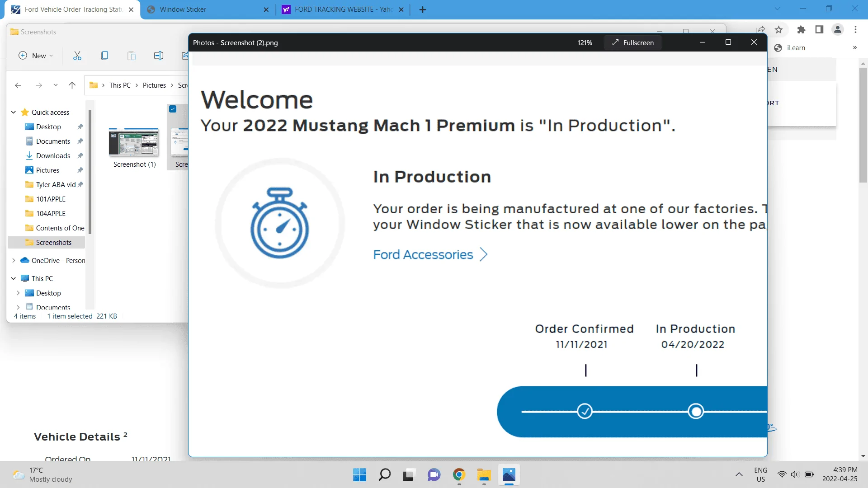
Task: Open the New dropdown in File Explorer
Action: 36,56
